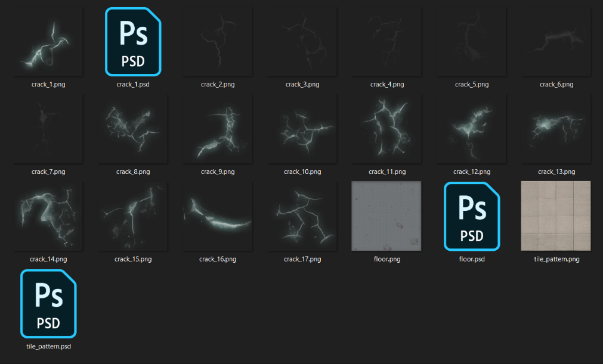Select the crack_1.png thumbnail

click(48, 42)
